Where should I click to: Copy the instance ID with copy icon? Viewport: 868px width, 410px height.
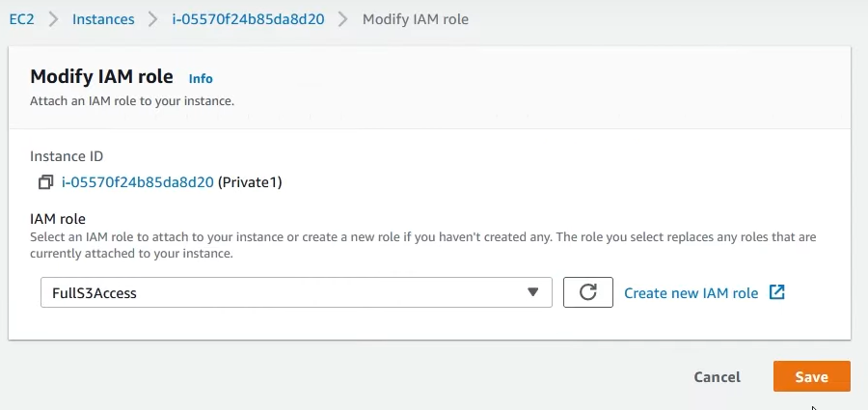coord(45,181)
